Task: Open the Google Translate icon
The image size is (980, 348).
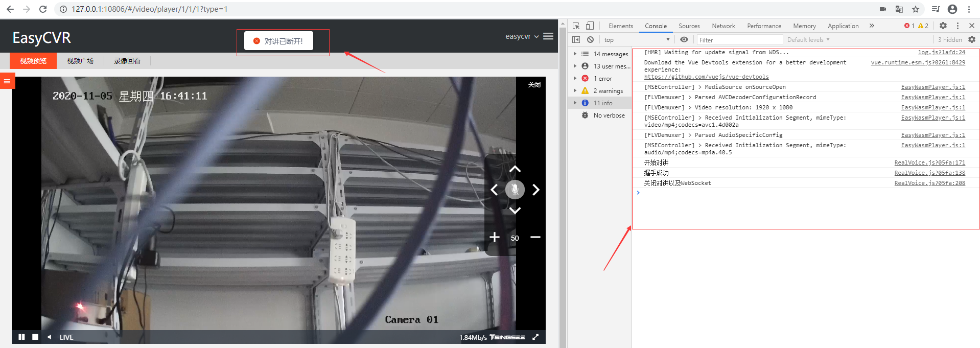Action: click(x=899, y=9)
